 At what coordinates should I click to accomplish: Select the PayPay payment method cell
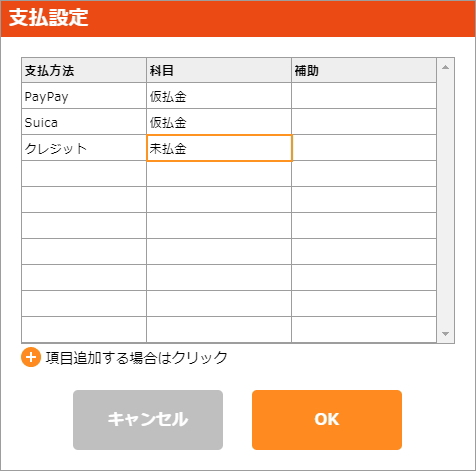pos(84,96)
